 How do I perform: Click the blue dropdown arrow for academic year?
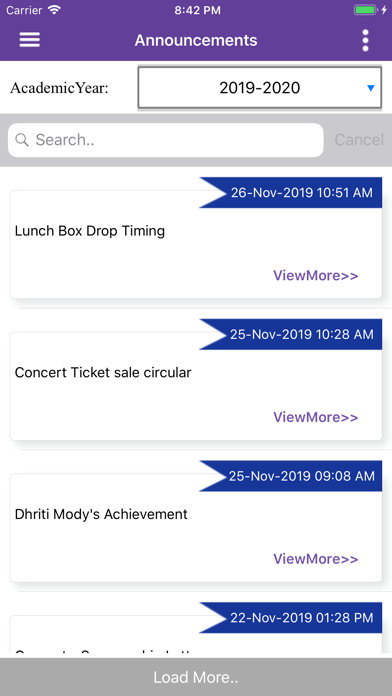(x=371, y=88)
